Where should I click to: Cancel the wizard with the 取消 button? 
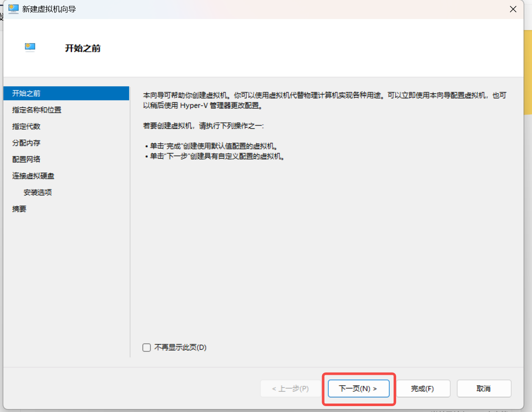click(484, 389)
